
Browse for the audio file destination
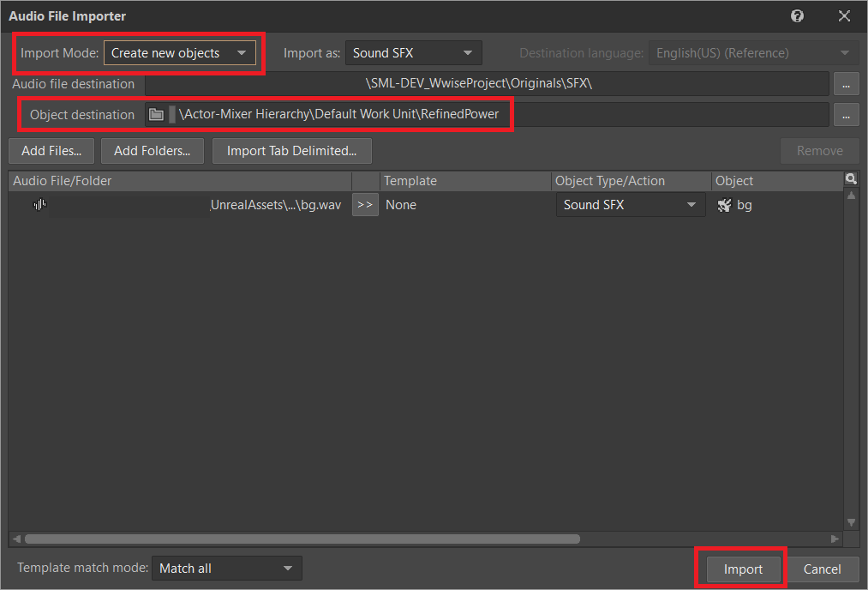[x=846, y=84]
